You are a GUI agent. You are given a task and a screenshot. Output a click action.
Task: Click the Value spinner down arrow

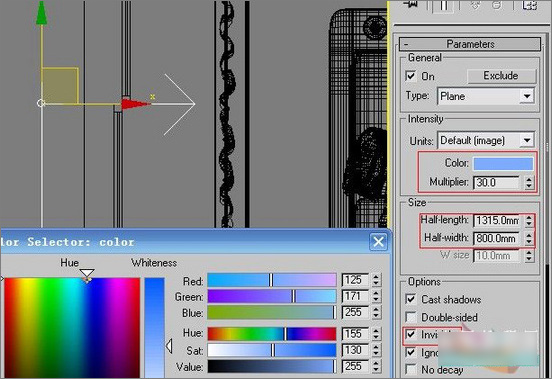(376, 370)
